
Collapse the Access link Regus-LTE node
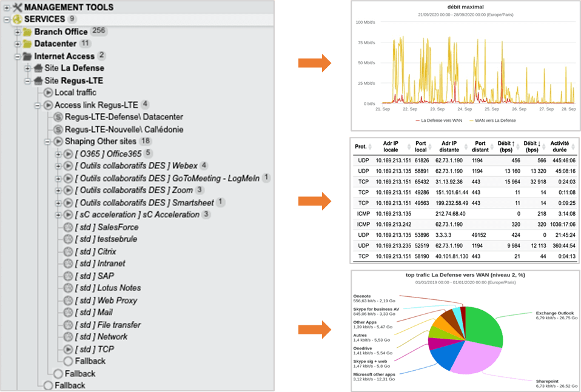tap(38, 105)
